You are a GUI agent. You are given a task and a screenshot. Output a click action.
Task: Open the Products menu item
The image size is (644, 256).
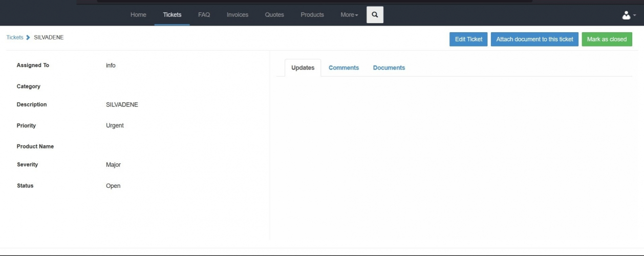[x=312, y=15]
